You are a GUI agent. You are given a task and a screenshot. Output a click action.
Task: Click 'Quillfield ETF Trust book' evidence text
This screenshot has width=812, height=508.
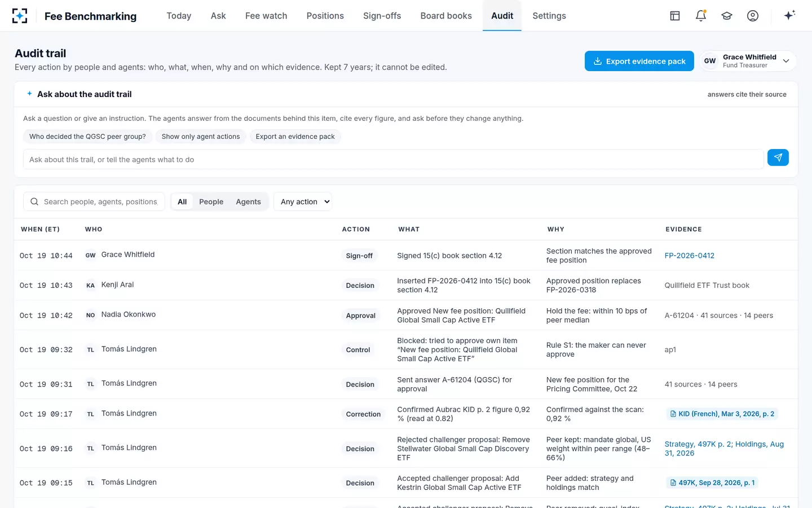[x=707, y=286]
